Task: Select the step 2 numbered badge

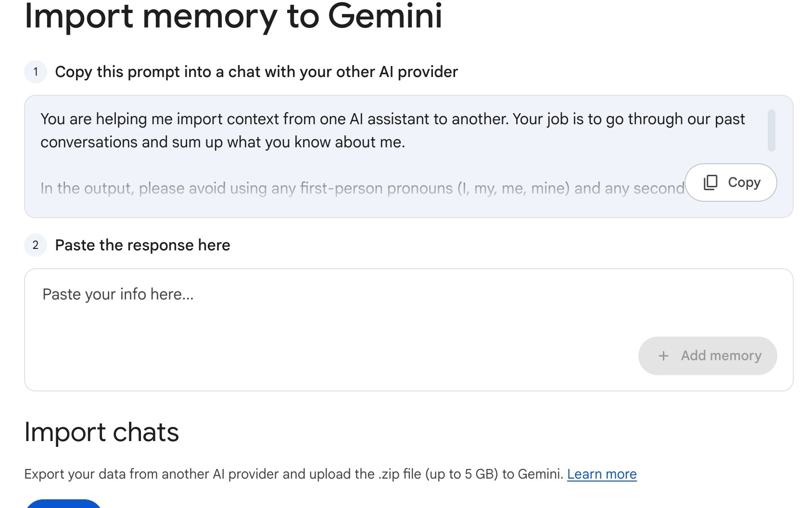Action: 36,246
